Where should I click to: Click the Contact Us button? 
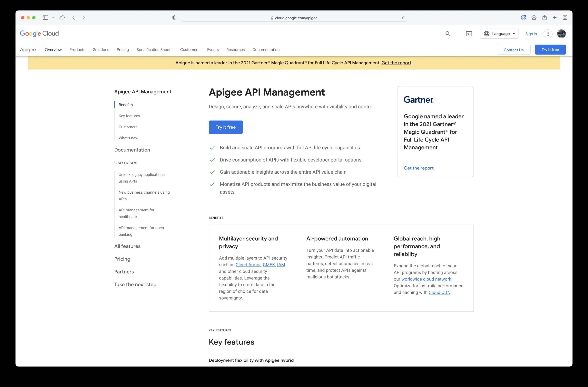pos(513,50)
